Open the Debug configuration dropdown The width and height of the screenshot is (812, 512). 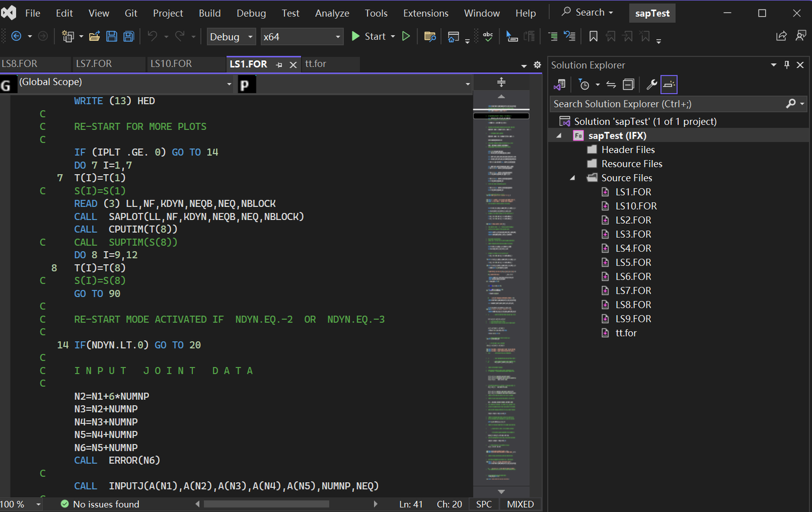[x=231, y=37]
